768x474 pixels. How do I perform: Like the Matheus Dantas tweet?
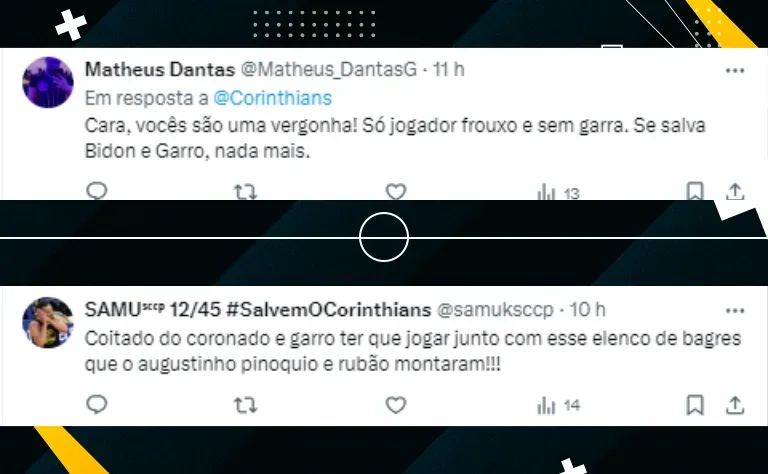tap(396, 191)
